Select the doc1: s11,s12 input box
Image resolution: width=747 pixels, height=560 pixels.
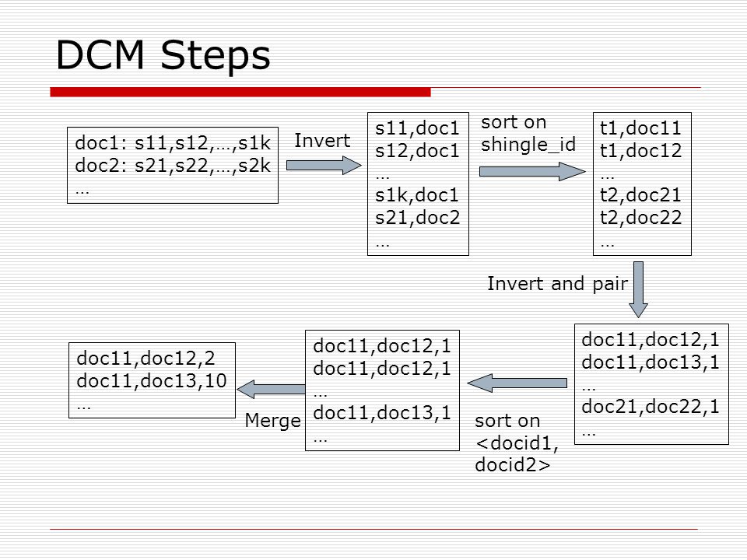click(x=173, y=165)
